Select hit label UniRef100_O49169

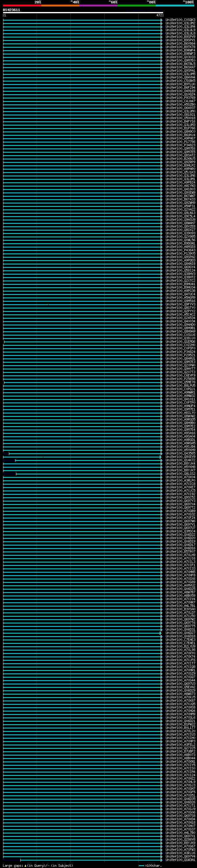coord(180,91)
